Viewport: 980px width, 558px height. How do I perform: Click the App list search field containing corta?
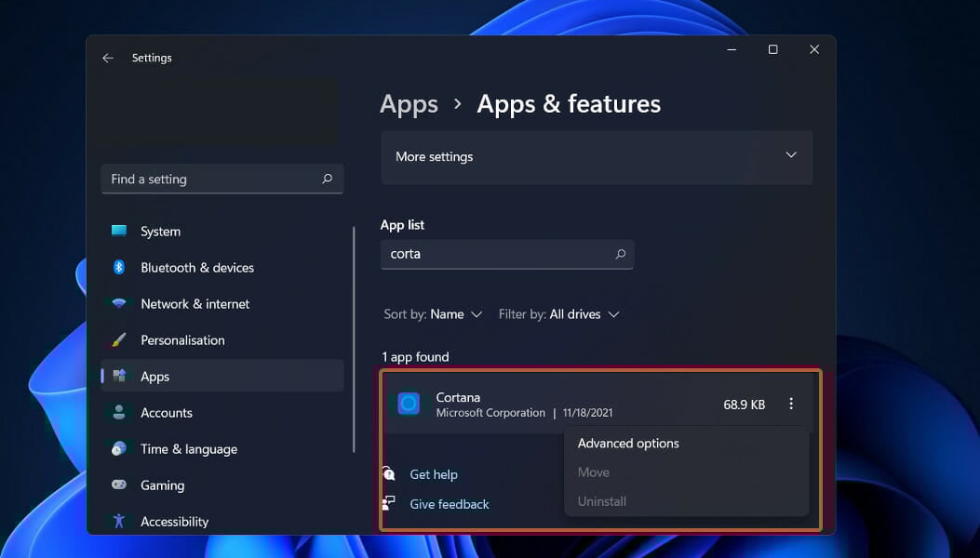pyautogui.click(x=507, y=254)
